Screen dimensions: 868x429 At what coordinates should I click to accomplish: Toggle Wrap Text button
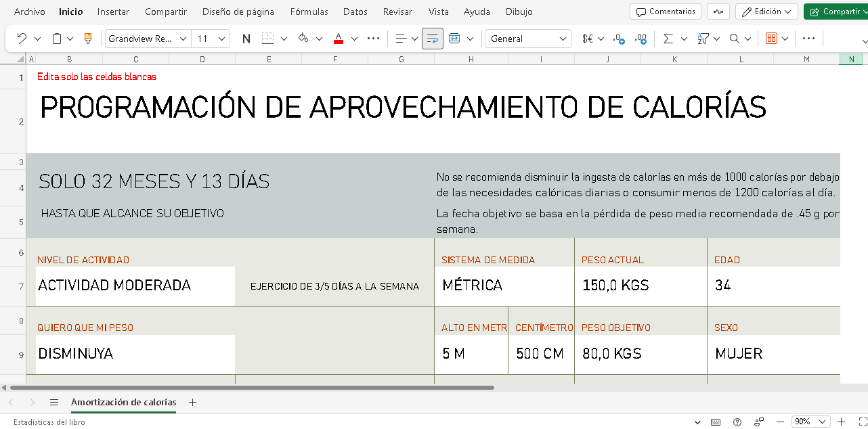coord(433,39)
